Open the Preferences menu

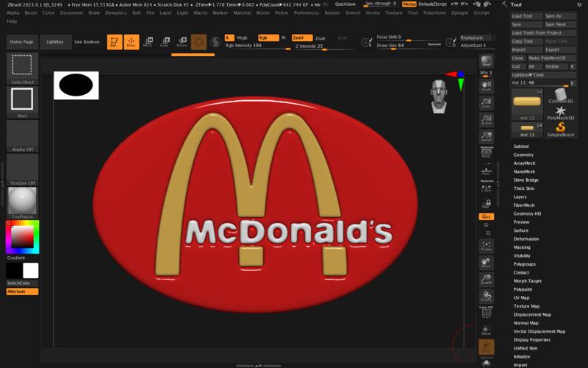[306, 13]
